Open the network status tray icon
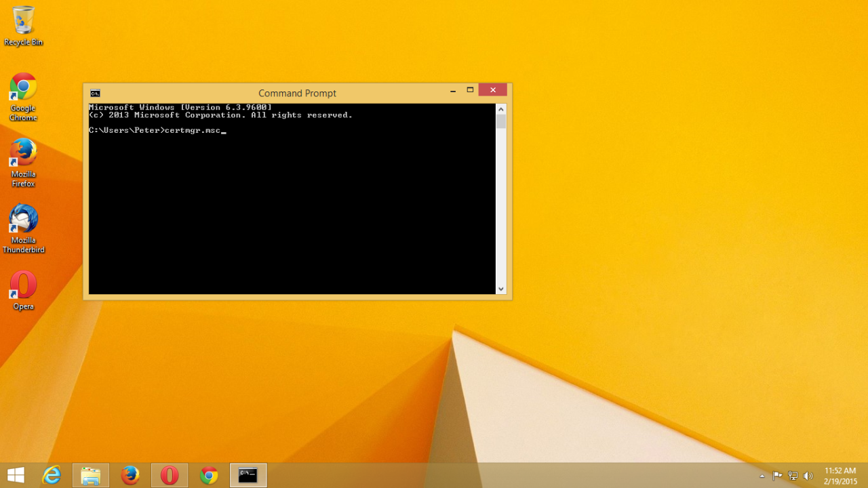The width and height of the screenshot is (868, 488). point(793,475)
